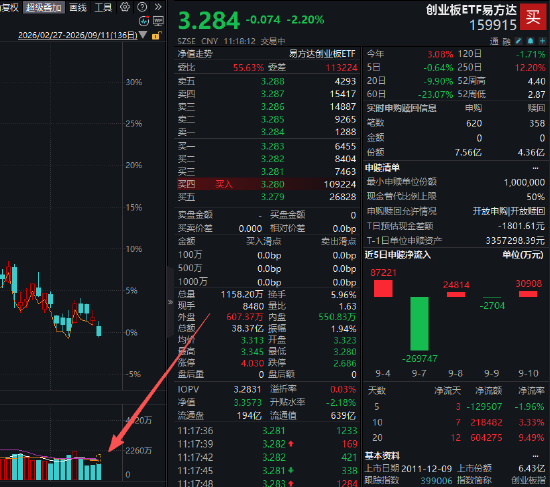Expand more toolbar options with double chevron
The image size is (550, 487).
click(158, 7)
